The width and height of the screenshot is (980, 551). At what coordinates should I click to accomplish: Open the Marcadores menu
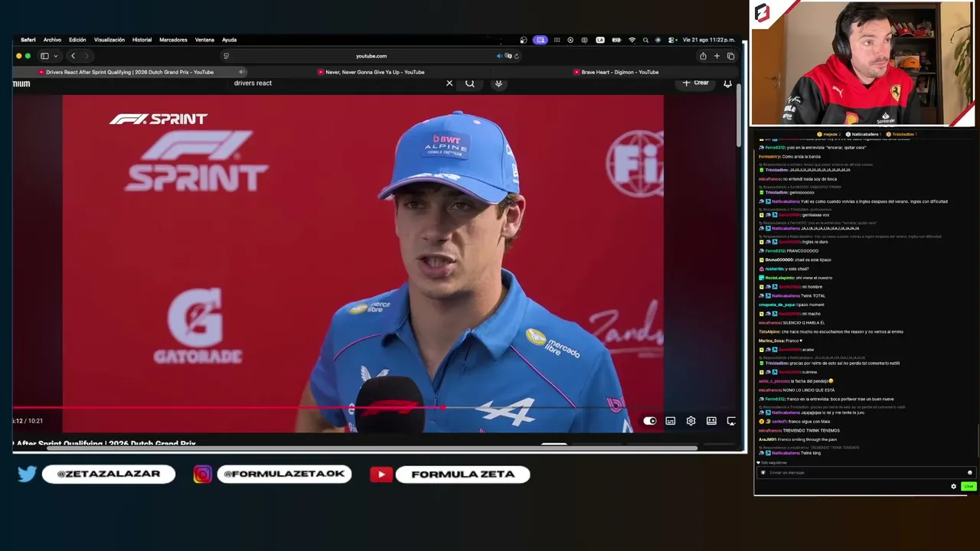tap(173, 40)
